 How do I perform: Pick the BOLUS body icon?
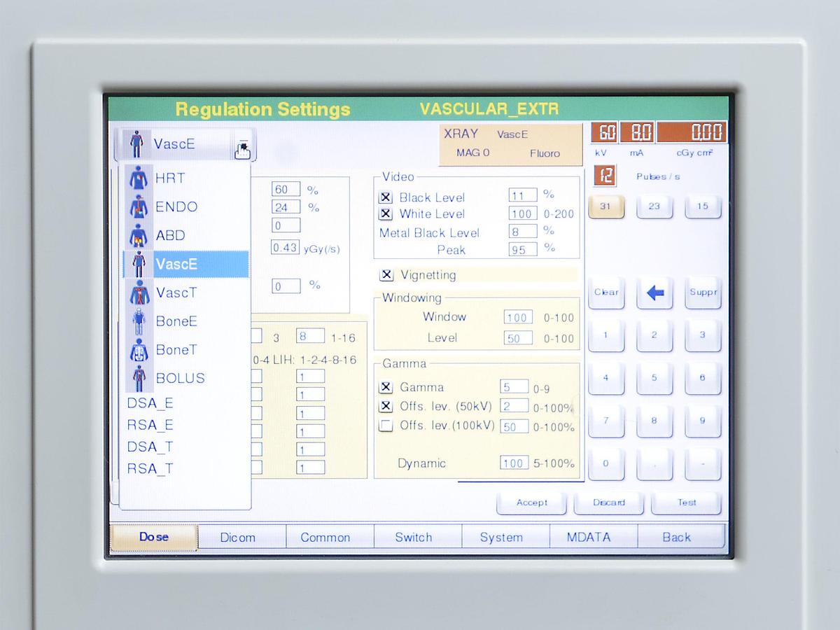[x=140, y=378]
